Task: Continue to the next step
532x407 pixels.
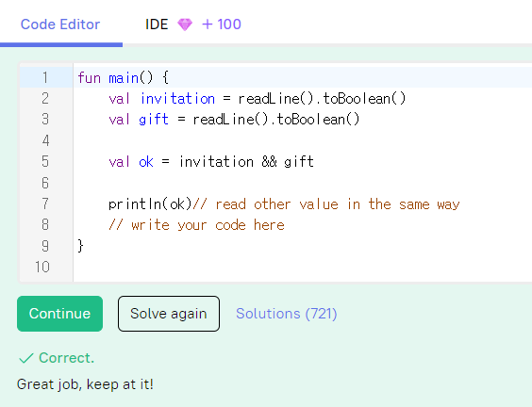Action: point(59,314)
